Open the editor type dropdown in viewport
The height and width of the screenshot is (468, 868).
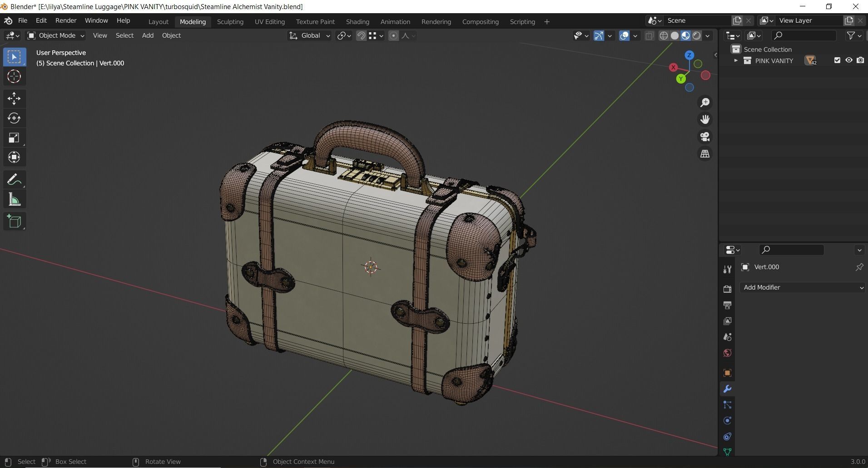[12, 36]
